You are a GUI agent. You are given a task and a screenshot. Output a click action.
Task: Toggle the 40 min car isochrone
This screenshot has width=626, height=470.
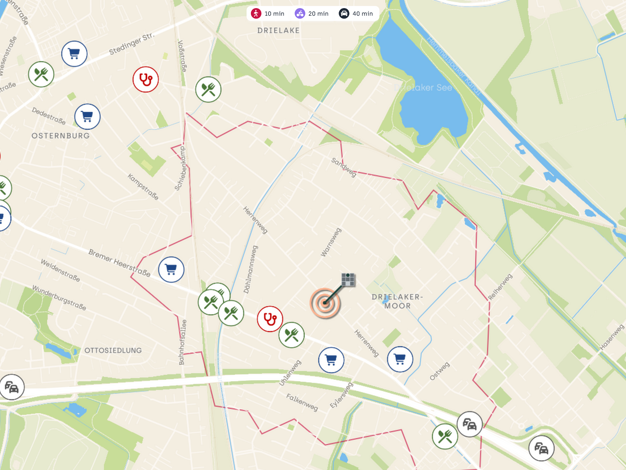click(x=357, y=14)
